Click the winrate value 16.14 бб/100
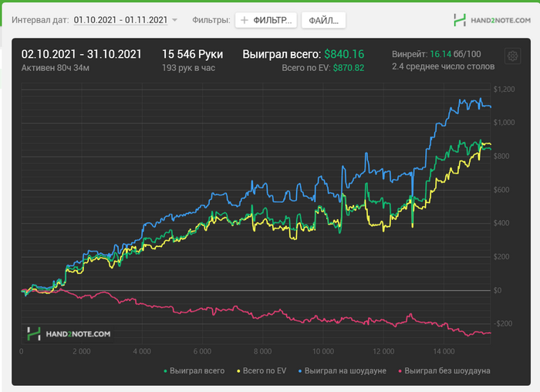This screenshot has height=392, width=540. click(455, 54)
